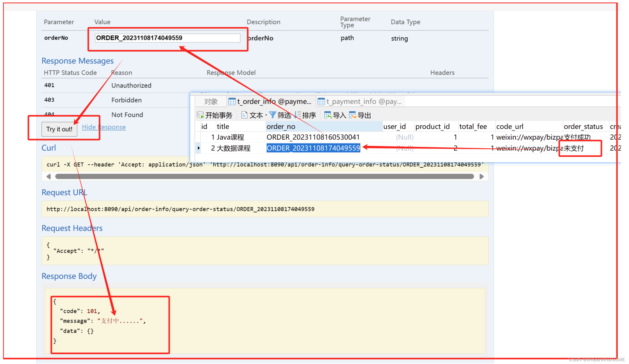Viewport: 629px width, 364px height.
Task: Click the Export (导出) icon
Action: (353, 115)
